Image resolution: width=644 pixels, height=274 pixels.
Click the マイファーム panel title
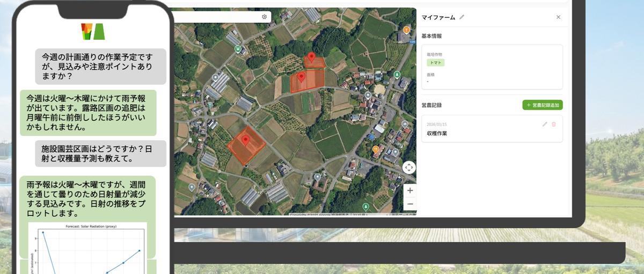coord(438,17)
